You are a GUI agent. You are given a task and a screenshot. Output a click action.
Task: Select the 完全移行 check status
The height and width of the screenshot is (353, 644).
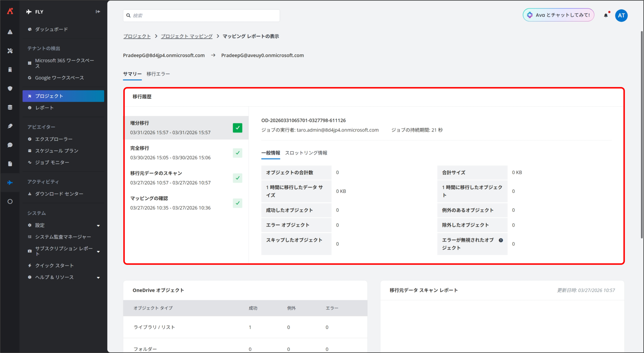click(237, 153)
